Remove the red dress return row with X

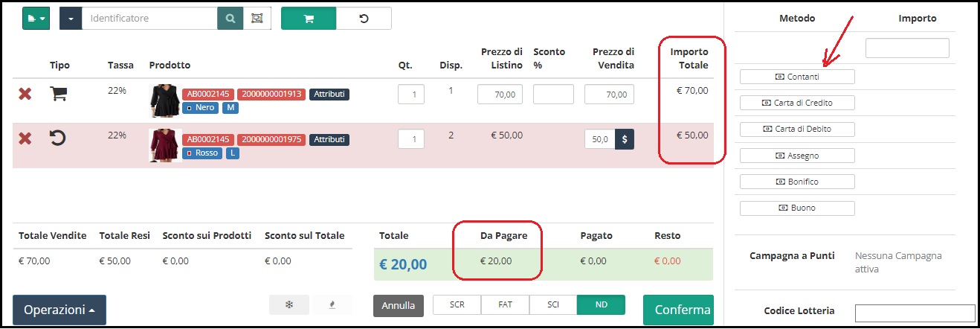tap(25, 138)
